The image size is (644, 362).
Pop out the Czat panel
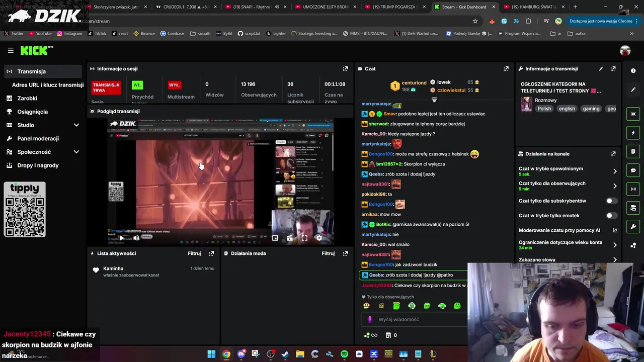coord(506,69)
